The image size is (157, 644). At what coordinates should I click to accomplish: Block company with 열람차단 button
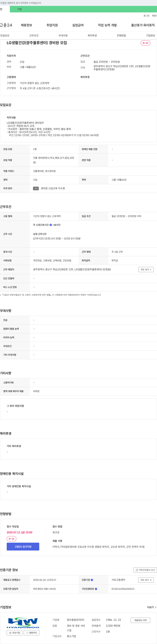(x=32, y=633)
